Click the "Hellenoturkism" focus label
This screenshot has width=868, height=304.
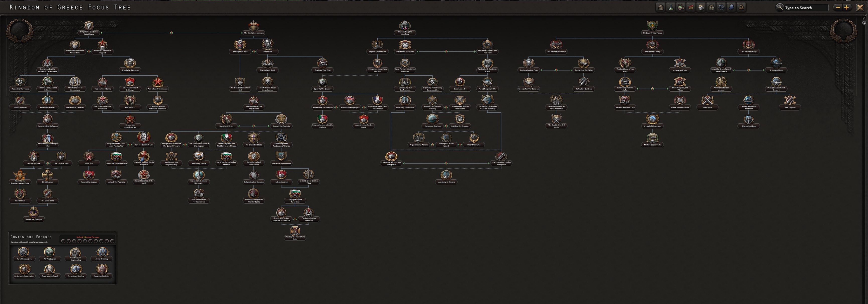tap(281, 182)
